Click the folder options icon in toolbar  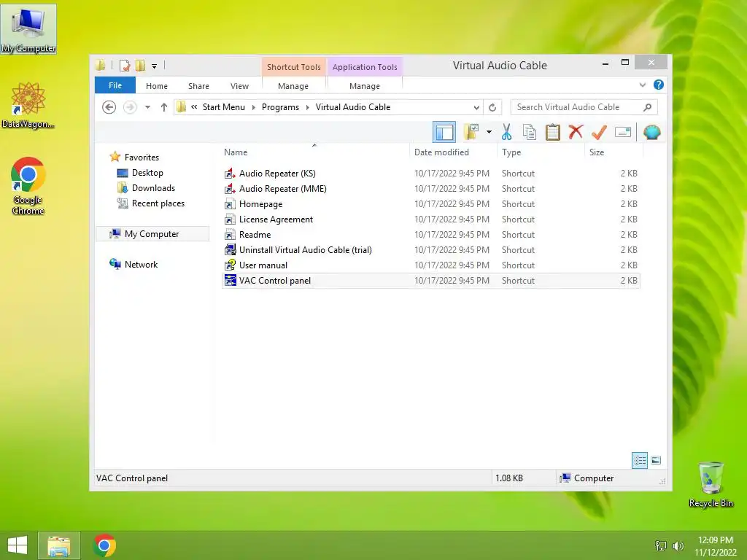point(471,132)
